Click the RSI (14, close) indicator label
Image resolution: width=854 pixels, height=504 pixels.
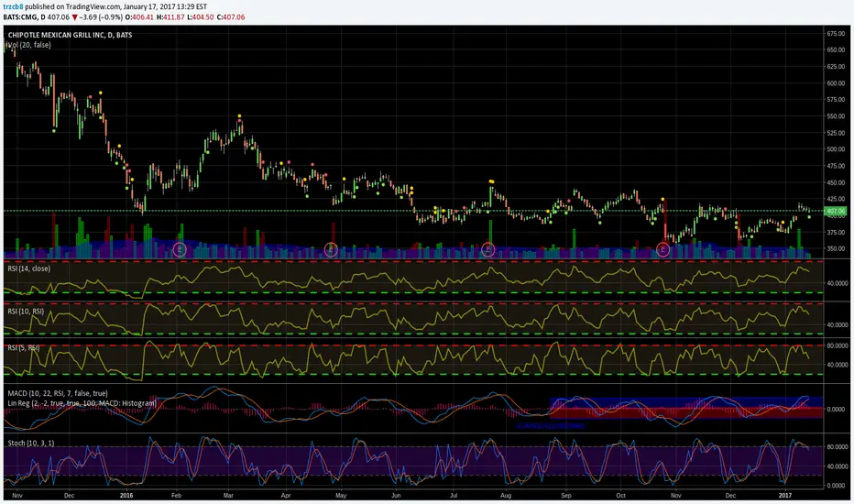pyautogui.click(x=29, y=268)
